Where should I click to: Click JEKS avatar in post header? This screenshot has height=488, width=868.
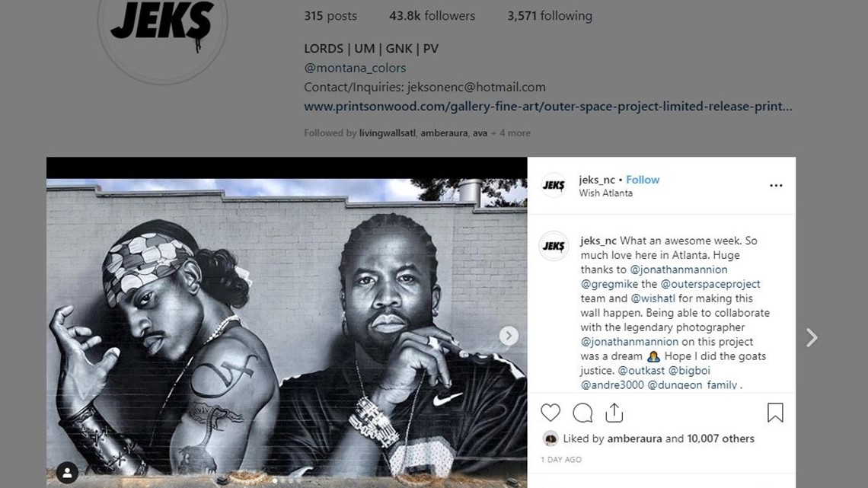[x=554, y=185]
